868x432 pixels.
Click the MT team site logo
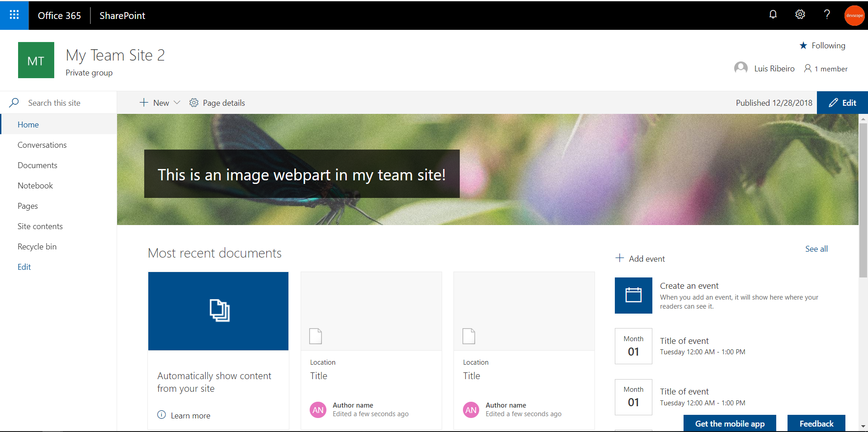click(x=36, y=60)
